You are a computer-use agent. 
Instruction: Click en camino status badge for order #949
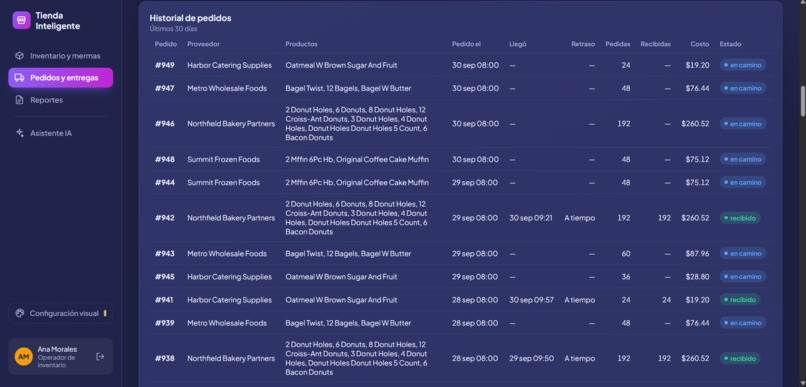[x=743, y=65]
